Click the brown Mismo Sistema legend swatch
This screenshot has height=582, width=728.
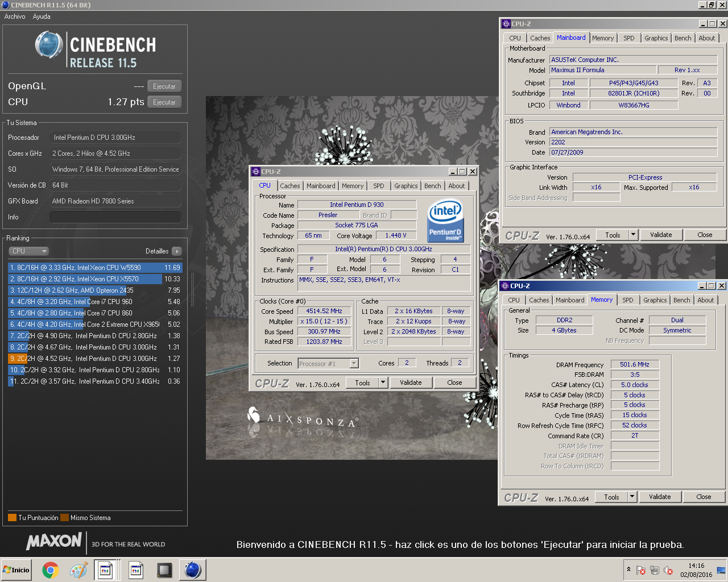pyautogui.click(x=64, y=518)
